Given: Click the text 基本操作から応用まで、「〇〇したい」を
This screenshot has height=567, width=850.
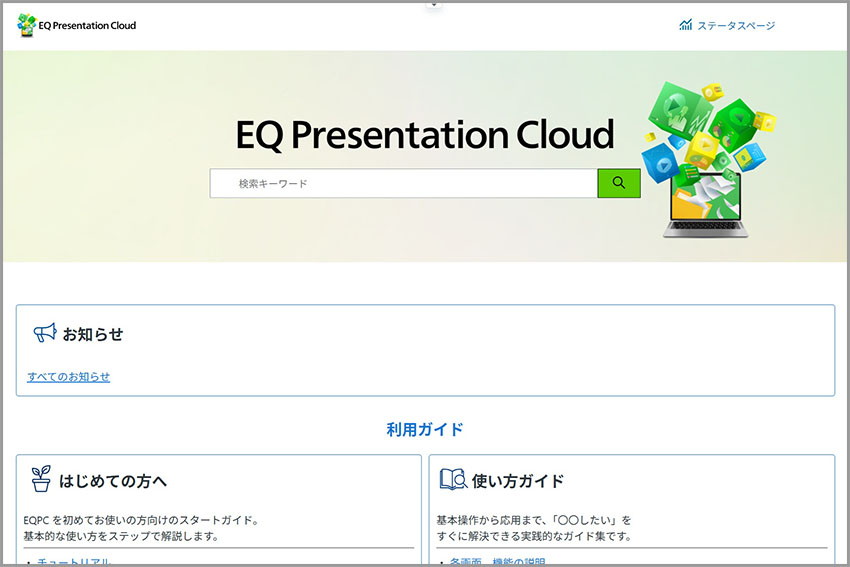Looking at the screenshot, I should [534, 520].
